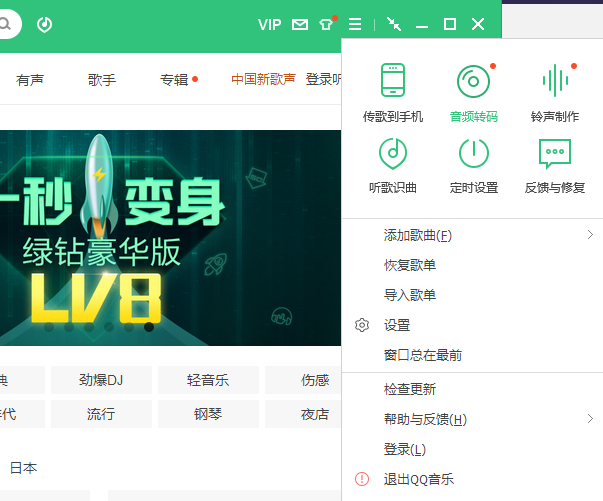Screen dimensions: 603x501
Task: Select the 流行 category tag
Action: click(x=101, y=414)
